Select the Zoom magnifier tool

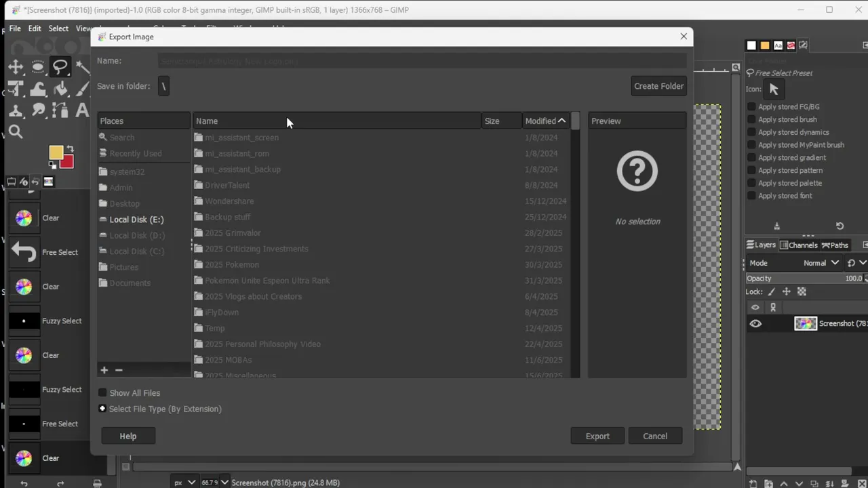point(16,131)
